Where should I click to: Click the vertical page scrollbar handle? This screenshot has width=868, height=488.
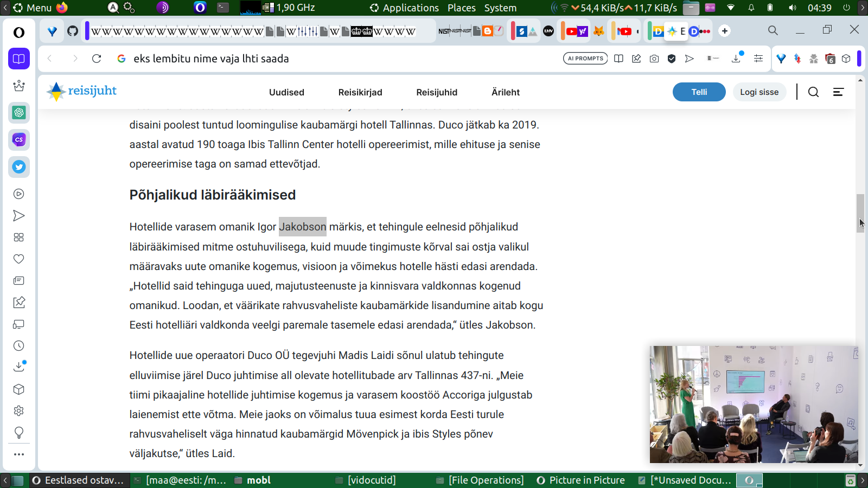pyautogui.click(x=860, y=213)
